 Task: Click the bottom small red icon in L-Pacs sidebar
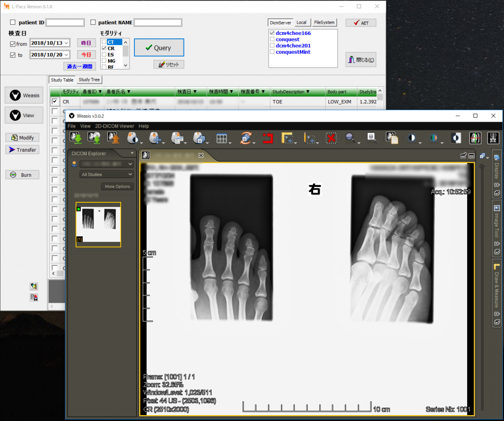[x=34, y=297]
